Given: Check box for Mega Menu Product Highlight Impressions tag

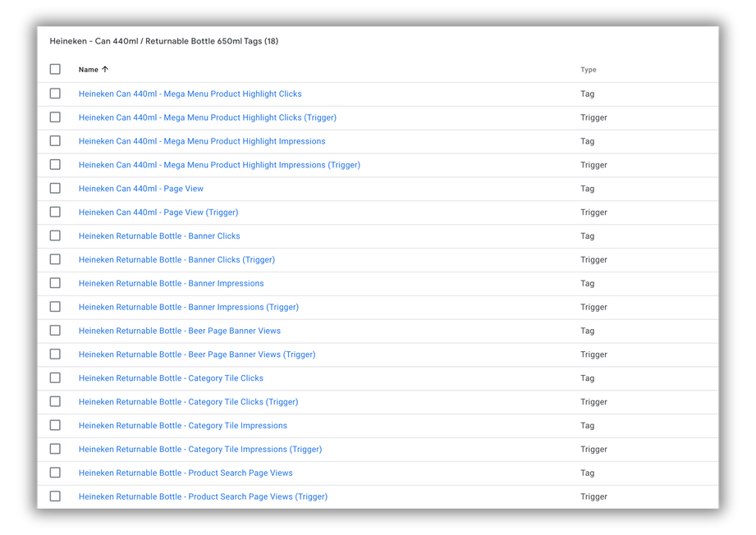Looking at the screenshot, I should coord(55,141).
